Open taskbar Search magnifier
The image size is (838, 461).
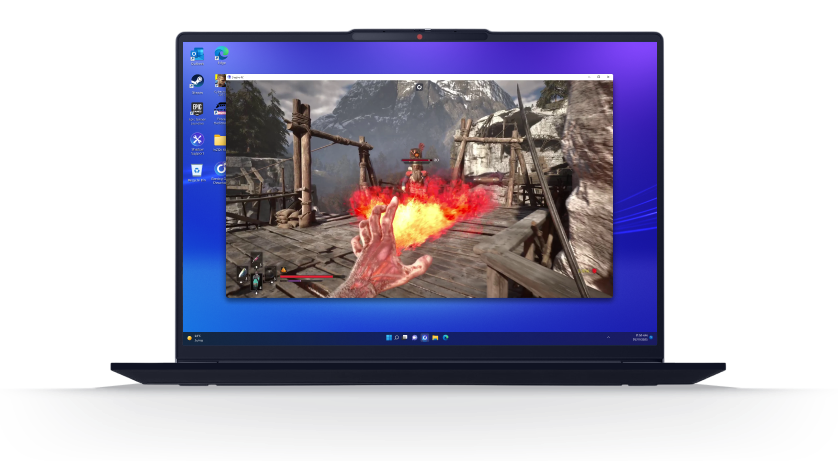coord(397,338)
